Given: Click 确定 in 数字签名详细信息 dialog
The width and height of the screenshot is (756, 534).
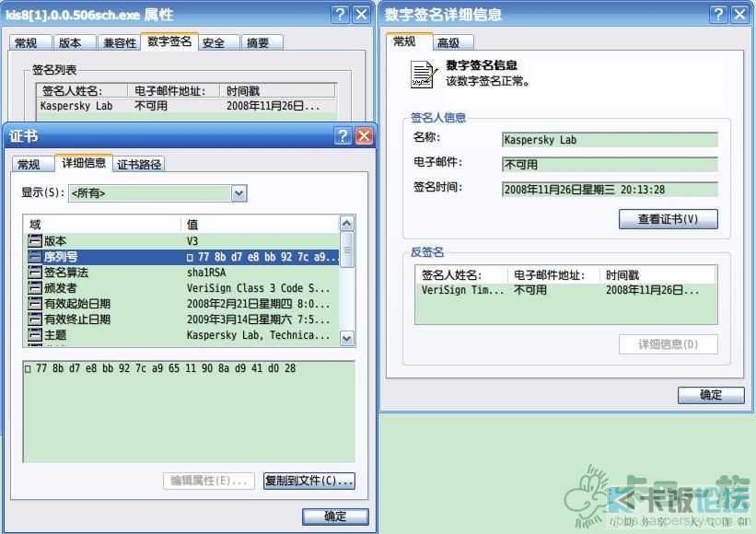Looking at the screenshot, I should [711, 395].
